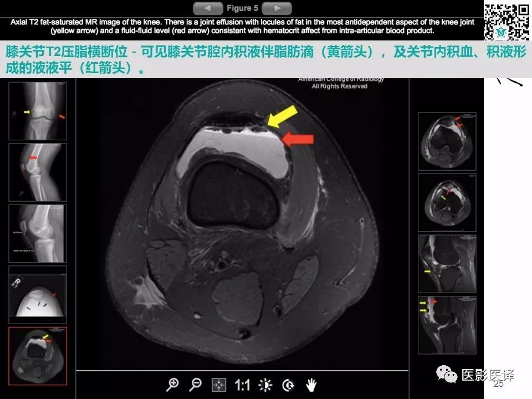Click the yellow arrow annotation on the MR image
The image size is (532, 399).
coord(284,116)
